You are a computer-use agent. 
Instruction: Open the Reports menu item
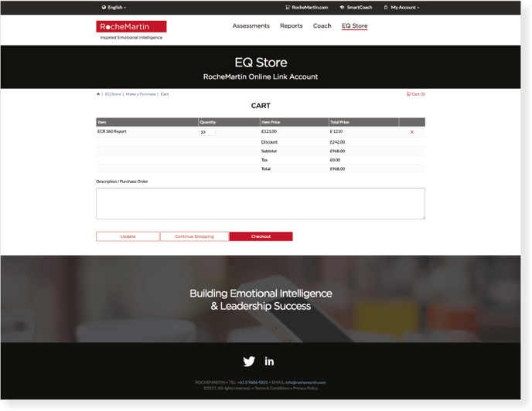[x=291, y=25]
